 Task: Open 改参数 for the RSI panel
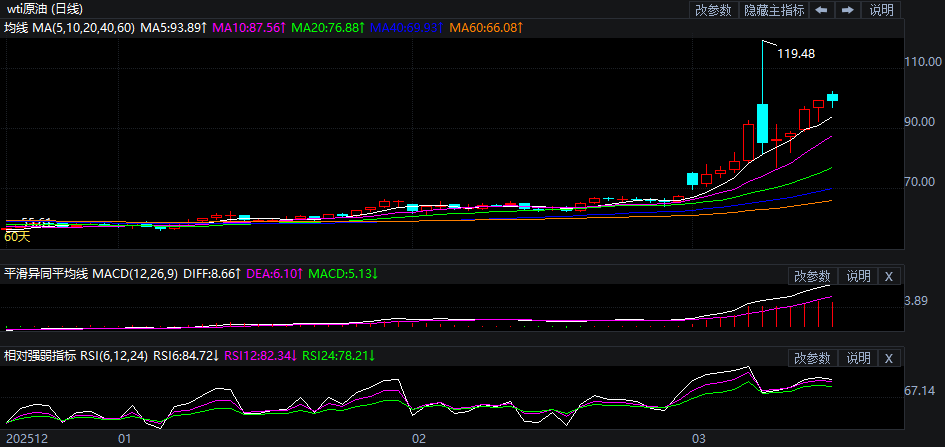[x=812, y=358]
